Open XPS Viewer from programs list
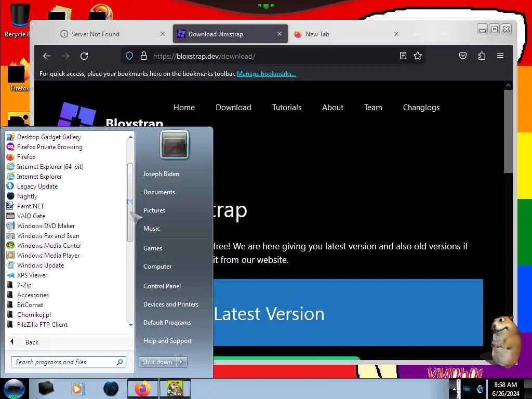Viewport: 532px width, 399px height. (x=66, y=275)
